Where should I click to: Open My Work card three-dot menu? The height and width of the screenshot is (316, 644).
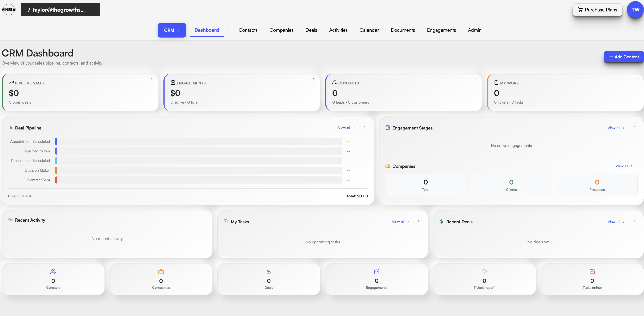pos(636,80)
